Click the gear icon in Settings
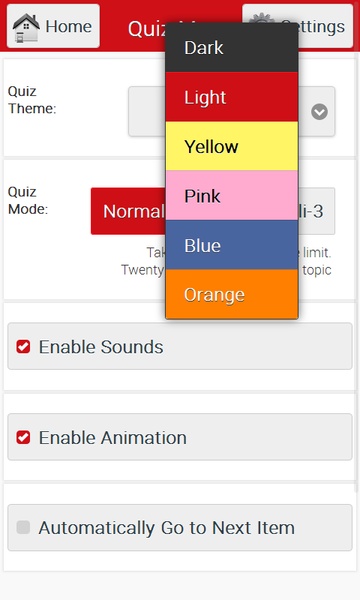Viewport: 360px width, 600px height. [x=262, y=18]
